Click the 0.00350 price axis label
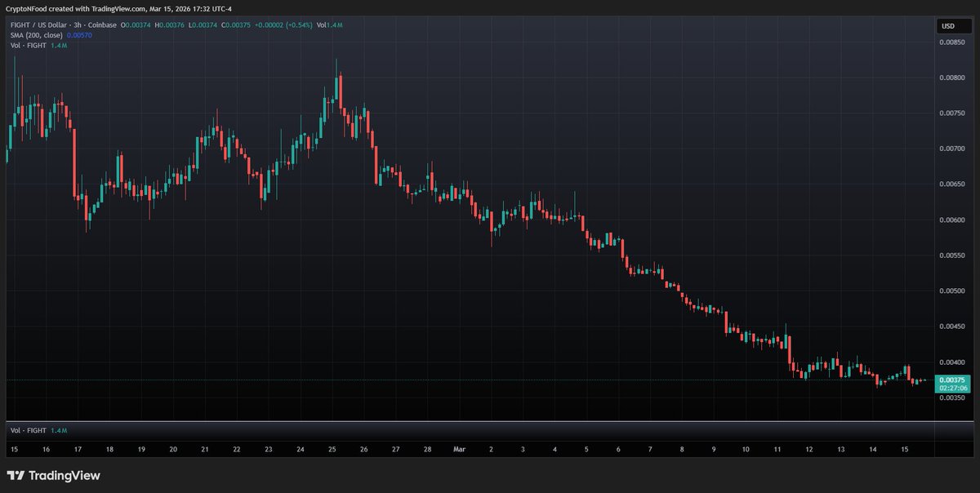Screen dimensions: 980x493 (x=952, y=398)
